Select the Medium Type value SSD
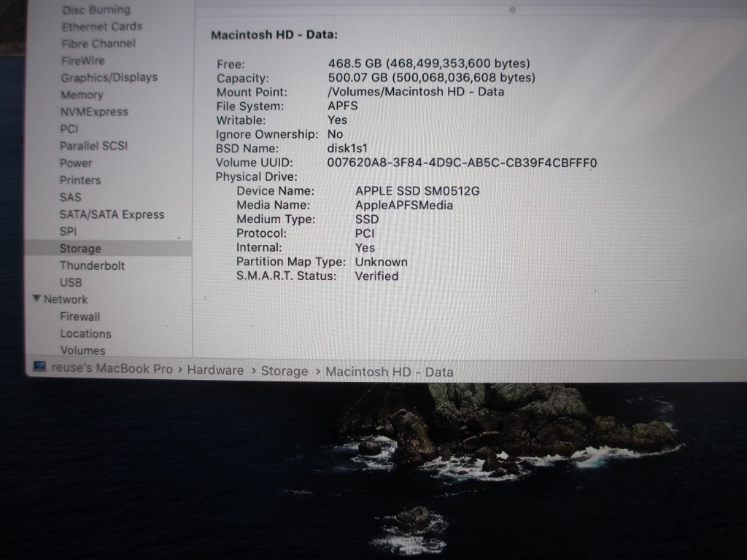The width and height of the screenshot is (747, 560). click(367, 219)
